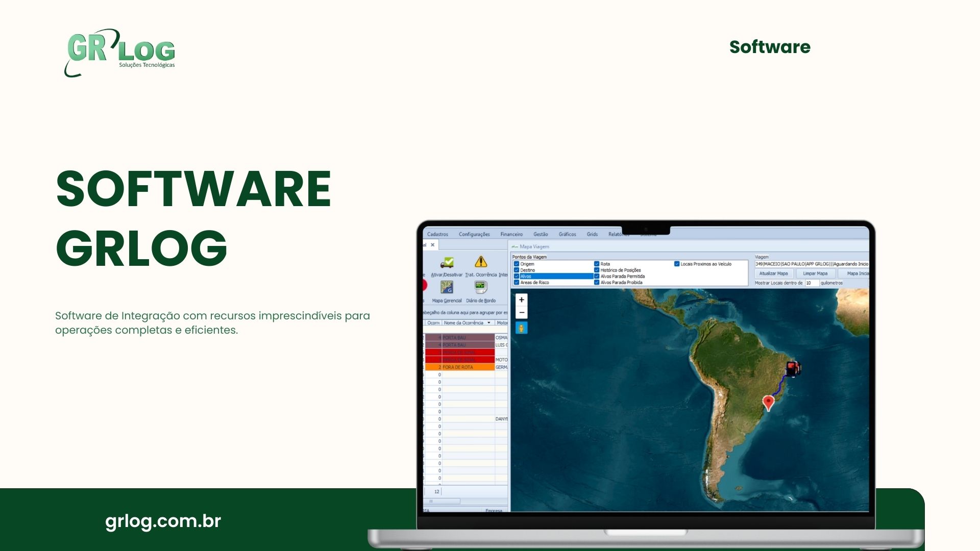Image resolution: width=980 pixels, height=551 pixels.
Task: Click the Ativar/Desativar truck icon
Action: 447,262
